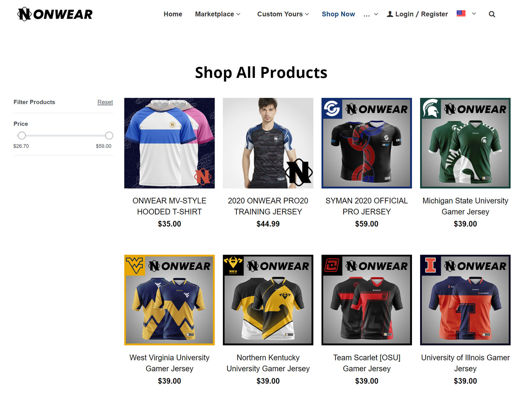Screen dimensions: 532x404
Task: Open University of Illnois Gamer Jersey image
Action: (x=465, y=300)
